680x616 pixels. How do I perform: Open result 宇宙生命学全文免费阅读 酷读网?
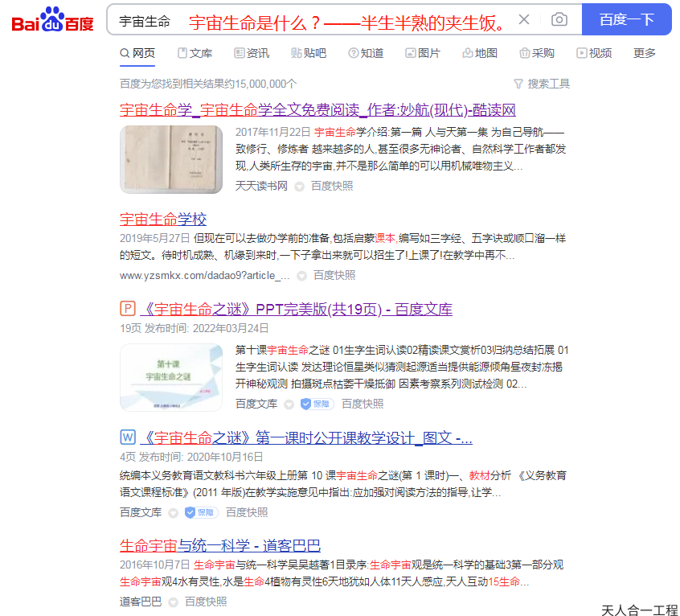point(317,110)
